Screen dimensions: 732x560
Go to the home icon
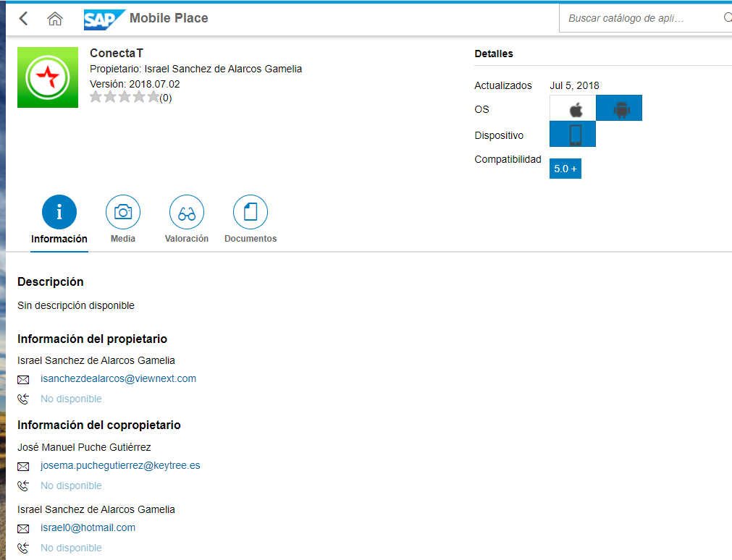(x=55, y=19)
